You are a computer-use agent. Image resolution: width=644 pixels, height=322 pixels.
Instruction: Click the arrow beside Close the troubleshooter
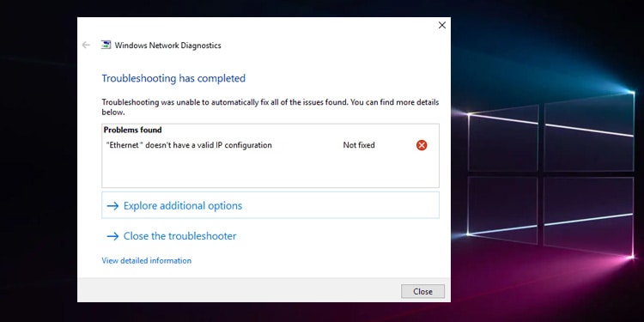[x=112, y=236]
